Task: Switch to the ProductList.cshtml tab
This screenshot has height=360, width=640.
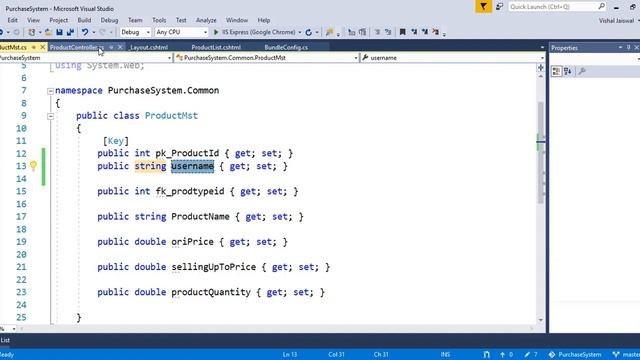Action: [x=216, y=47]
